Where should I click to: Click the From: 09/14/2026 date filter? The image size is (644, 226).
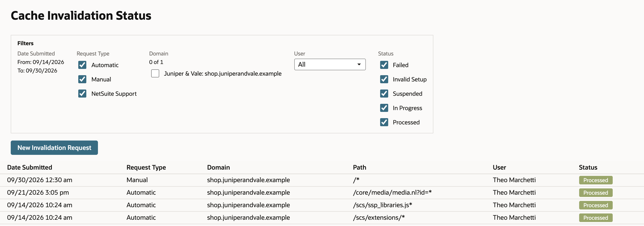click(41, 62)
